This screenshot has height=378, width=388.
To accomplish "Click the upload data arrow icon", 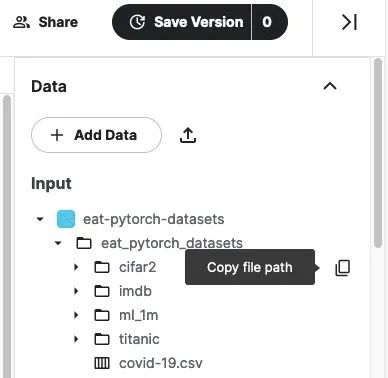I will pos(188,135).
